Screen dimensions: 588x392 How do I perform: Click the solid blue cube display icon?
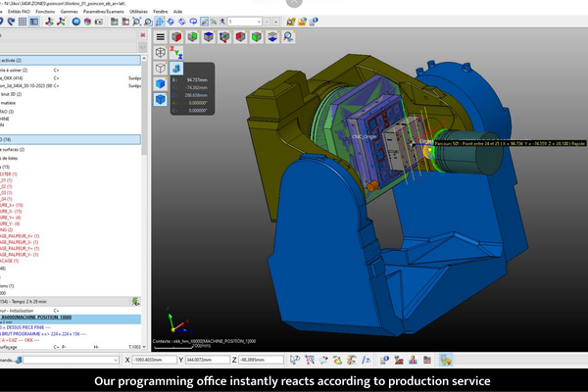(x=162, y=85)
